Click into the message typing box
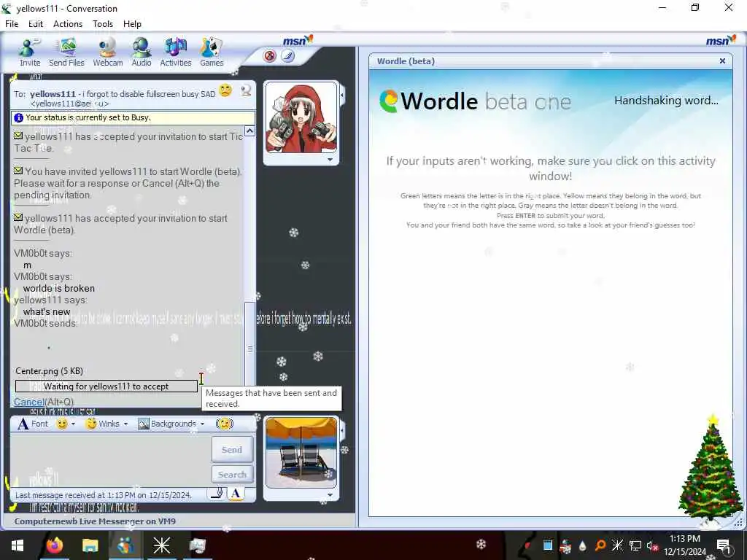The width and height of the screenshot is (747, 560). click(111, 459)
